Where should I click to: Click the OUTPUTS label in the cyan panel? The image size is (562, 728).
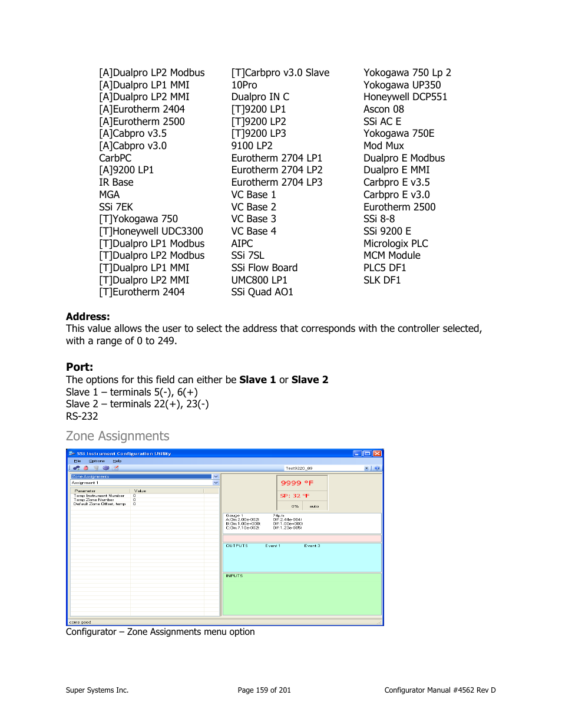tap(237, 546)
